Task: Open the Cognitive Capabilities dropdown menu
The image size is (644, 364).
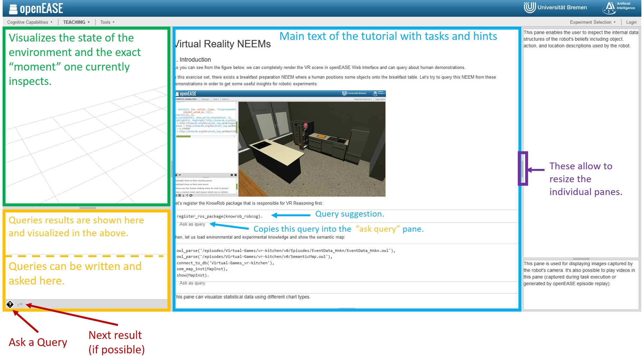Action: click(x=30, y=22)
